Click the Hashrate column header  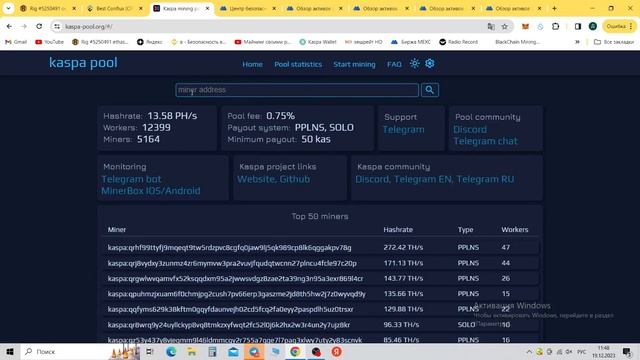pos(398,230)
